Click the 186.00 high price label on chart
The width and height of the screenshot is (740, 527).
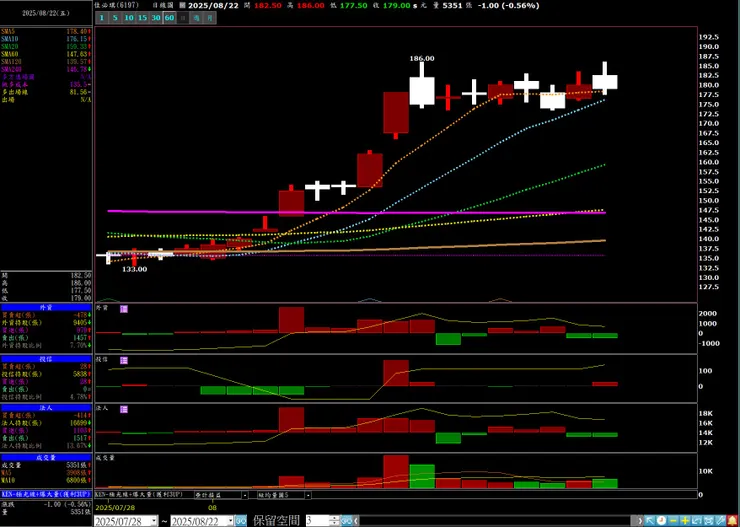click(422, 59)
